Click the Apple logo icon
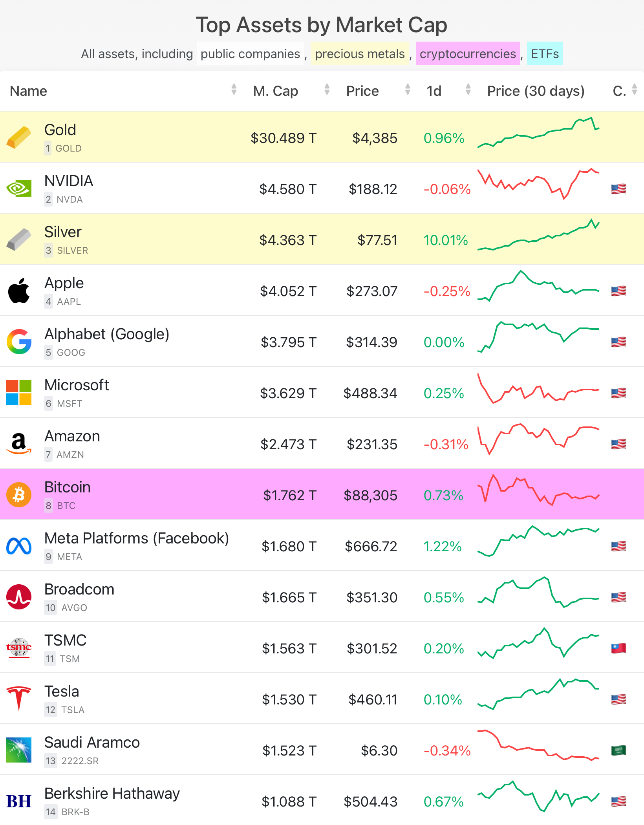The height and width of the screenshot is (825, 644). coord(19,291)
